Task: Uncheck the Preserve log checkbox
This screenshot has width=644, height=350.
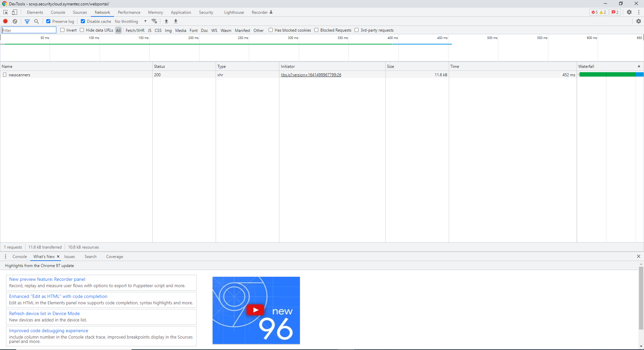Action: [48, 21]
